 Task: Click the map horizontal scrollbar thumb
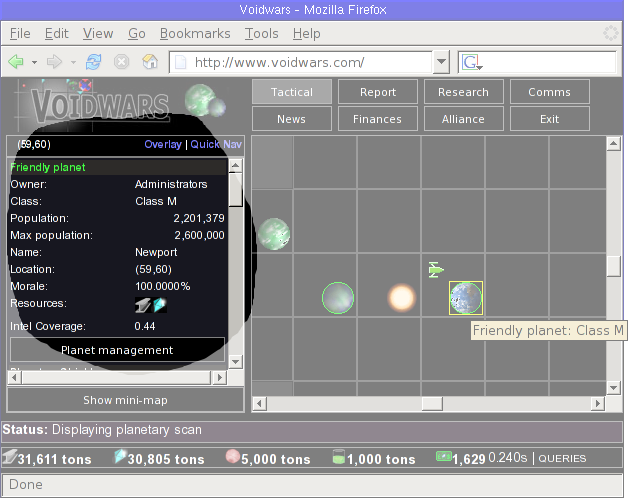432,403
